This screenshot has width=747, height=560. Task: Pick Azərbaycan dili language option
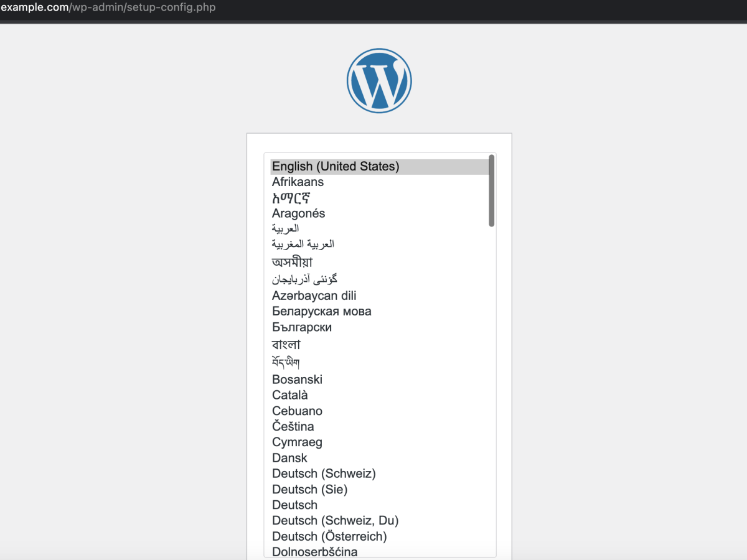(x=380, y=296)
